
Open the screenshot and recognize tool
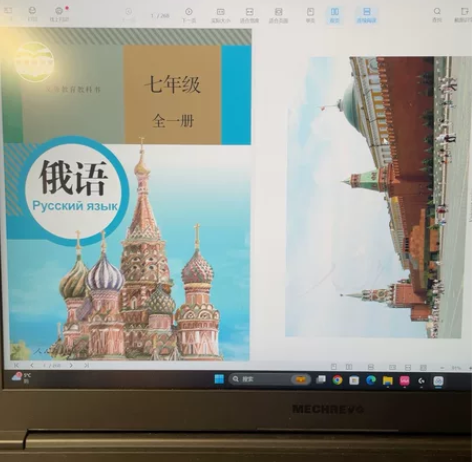pos(463,15)
